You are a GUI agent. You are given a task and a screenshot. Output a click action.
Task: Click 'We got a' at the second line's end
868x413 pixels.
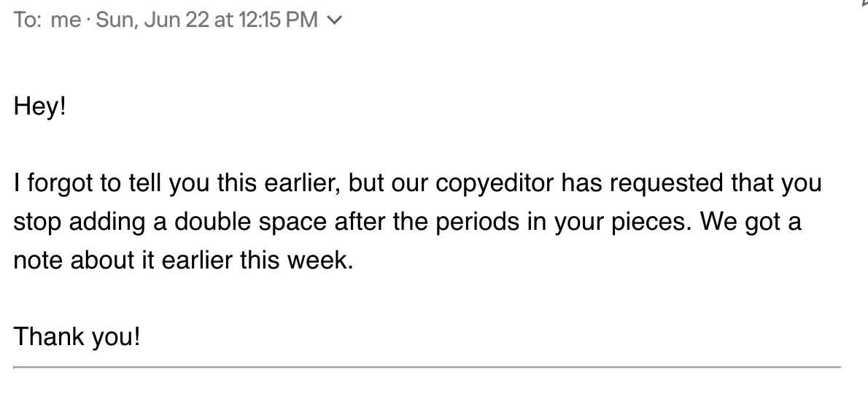pos(751,222)
